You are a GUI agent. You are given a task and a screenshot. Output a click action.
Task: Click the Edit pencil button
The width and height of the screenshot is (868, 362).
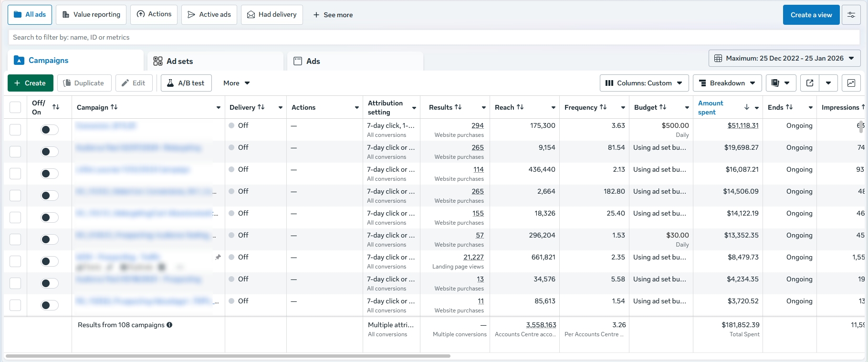click(134, 83)
